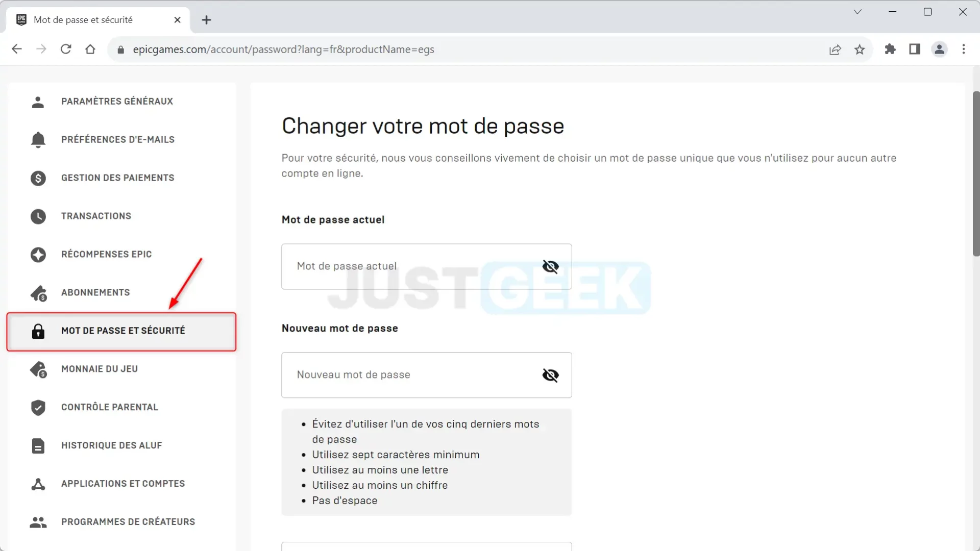Click the browser refresh page button
Image resolution: width=980 pixels, height=551 pixels.
pos(65,49)
